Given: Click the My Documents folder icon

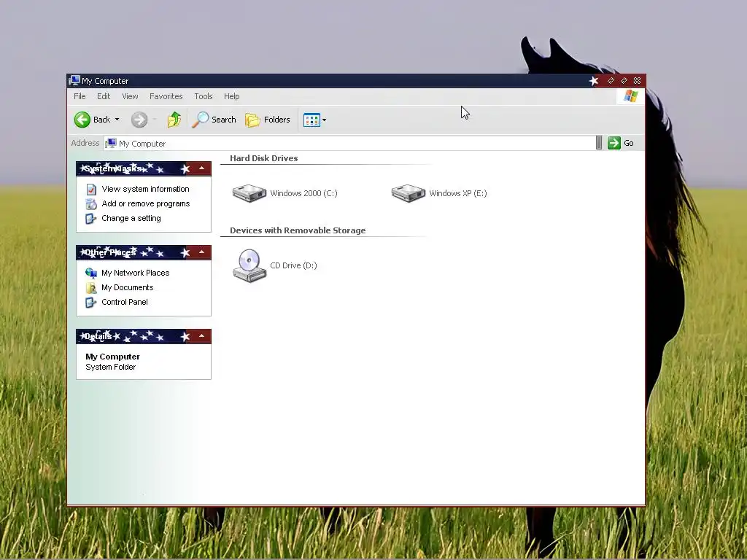Looking at the screenshot, I should 91,287.
